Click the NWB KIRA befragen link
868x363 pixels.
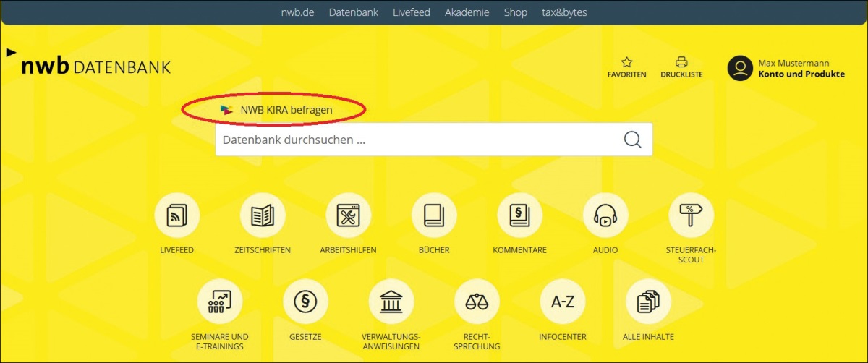(x=286, y=110)
